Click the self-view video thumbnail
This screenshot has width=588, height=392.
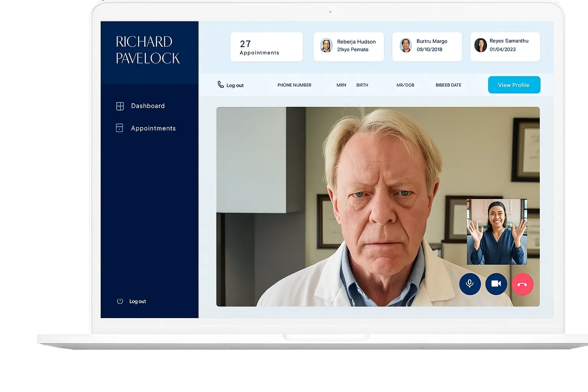[x=497, y=232]
